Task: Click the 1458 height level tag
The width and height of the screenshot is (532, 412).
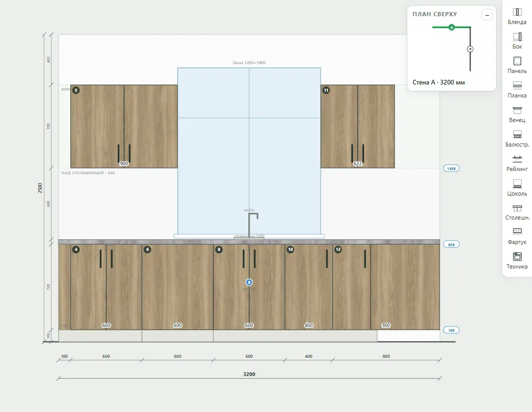Action: pos(451,168)
